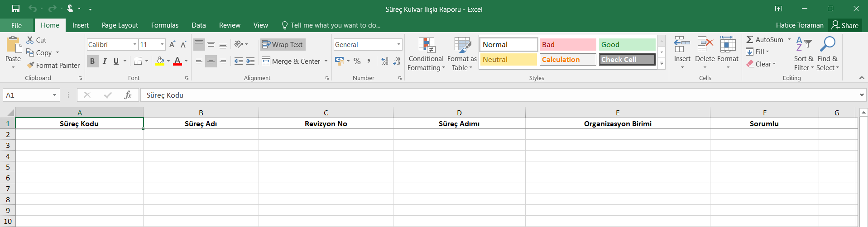The height and width of the screenshot is (227, 868).
Task: Toggle Wrap Text on
Action: [x=283, y=44]
